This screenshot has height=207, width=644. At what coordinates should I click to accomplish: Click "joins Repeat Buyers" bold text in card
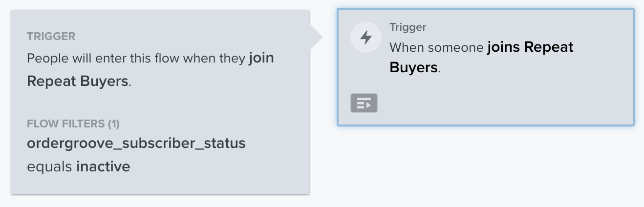[x=481, y=58]
